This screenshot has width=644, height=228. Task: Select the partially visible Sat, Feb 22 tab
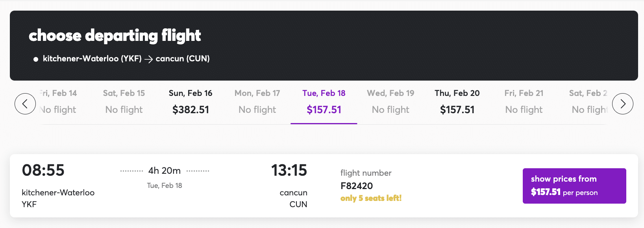tap(588, 102)
